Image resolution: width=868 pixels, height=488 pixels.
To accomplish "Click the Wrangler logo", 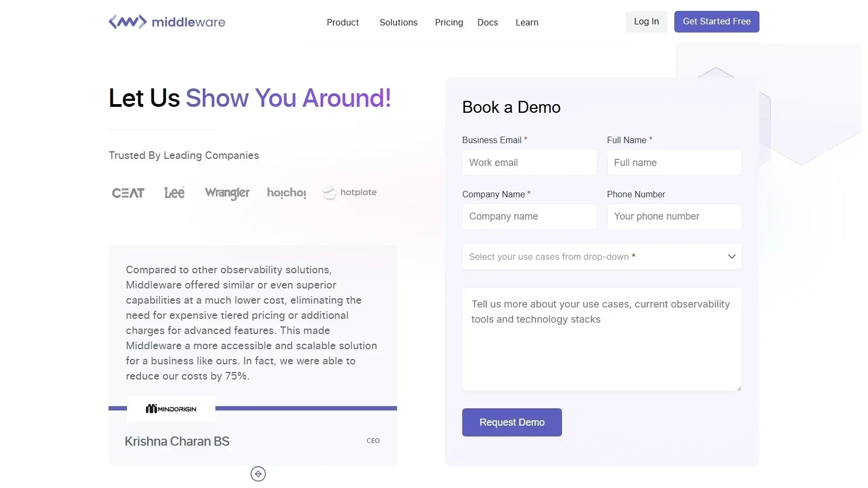I will 227,193.
